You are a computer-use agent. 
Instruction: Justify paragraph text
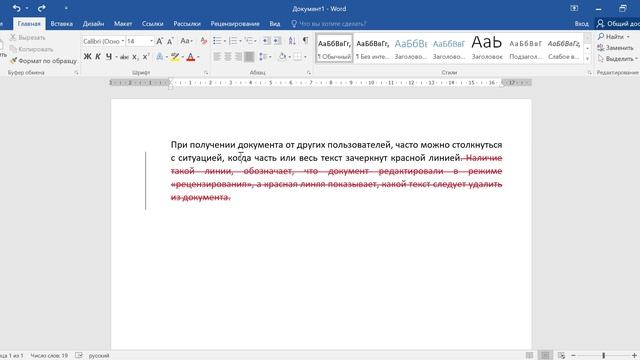[249, 57]
